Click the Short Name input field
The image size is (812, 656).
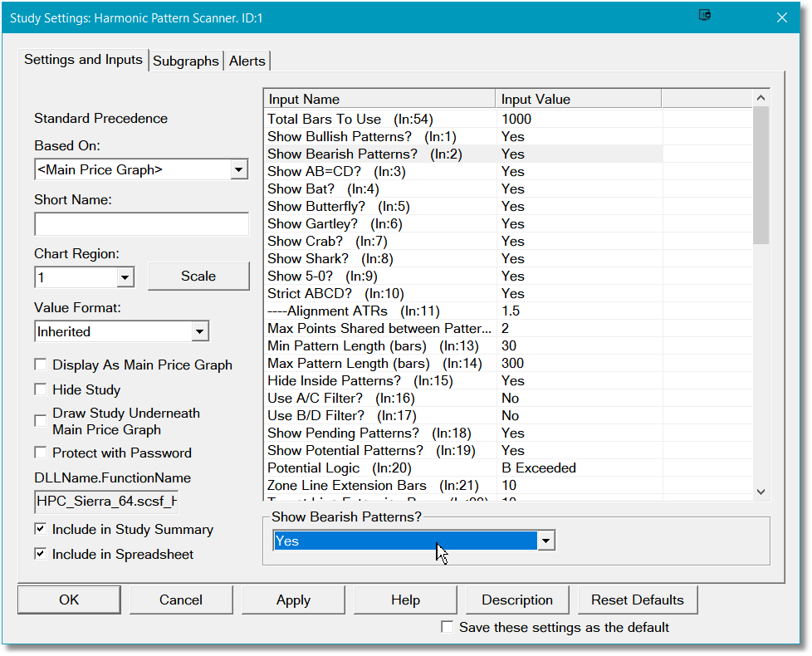click(141, 224)
